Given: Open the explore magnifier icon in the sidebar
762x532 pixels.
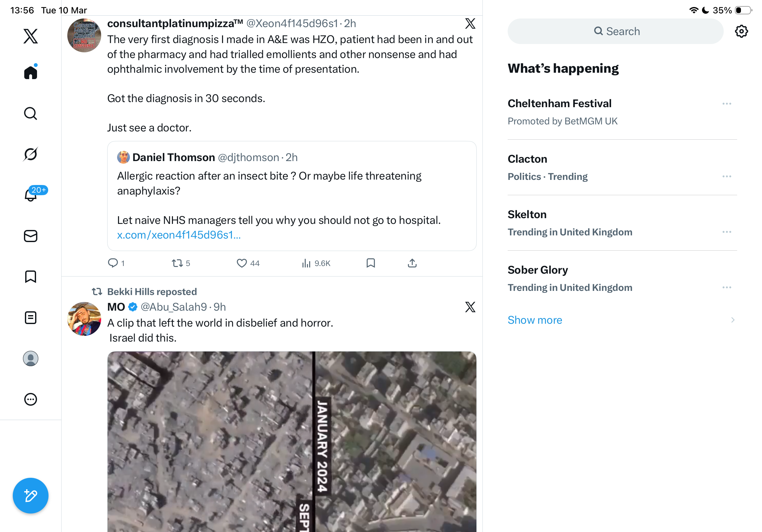Looking at the screenshot, I should coord(31,114).
